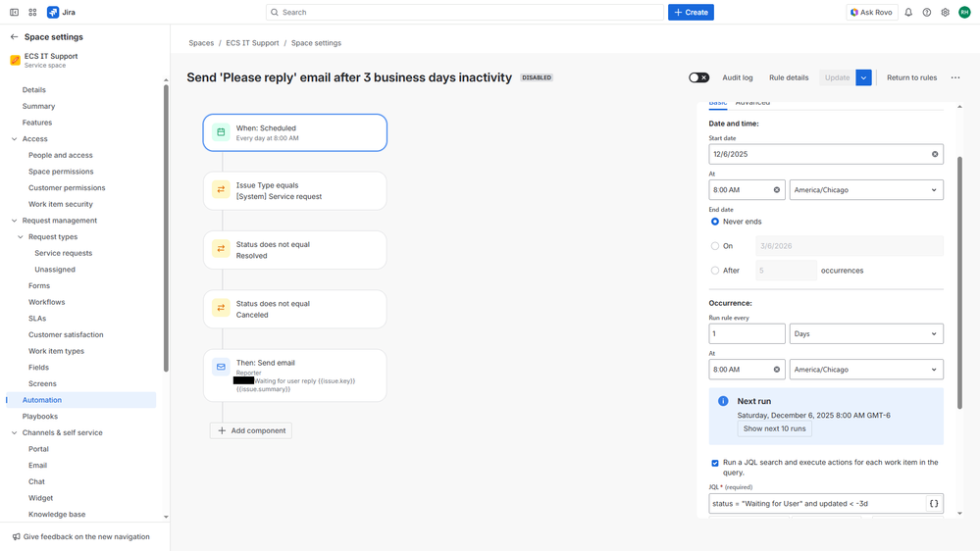Viewport: 980px width, 551px height.
Task: Select the Never ends radio button
Action: pos(715,222)
